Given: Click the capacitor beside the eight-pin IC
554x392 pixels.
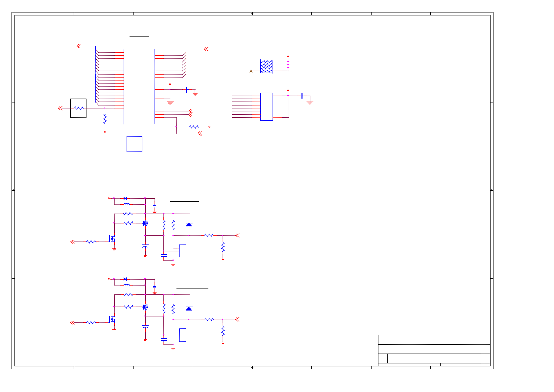Looking at the screenshot, I should click(302, 96).
